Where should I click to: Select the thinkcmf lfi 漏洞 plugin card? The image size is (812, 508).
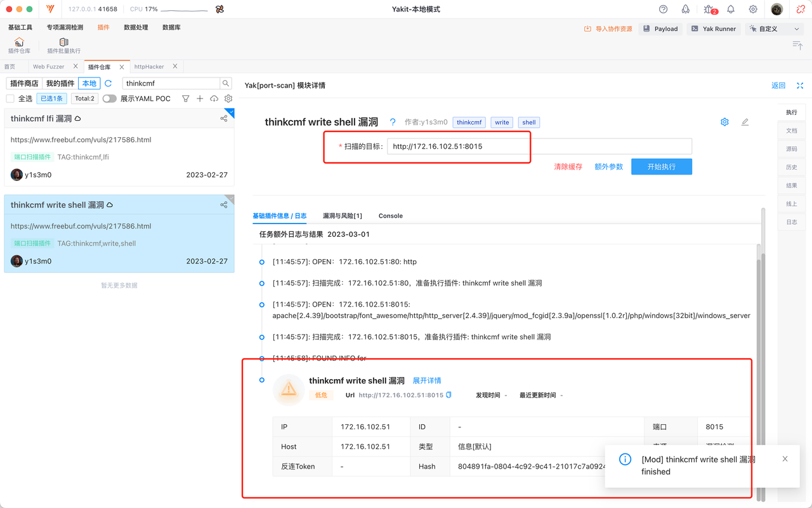coord(119,147)
